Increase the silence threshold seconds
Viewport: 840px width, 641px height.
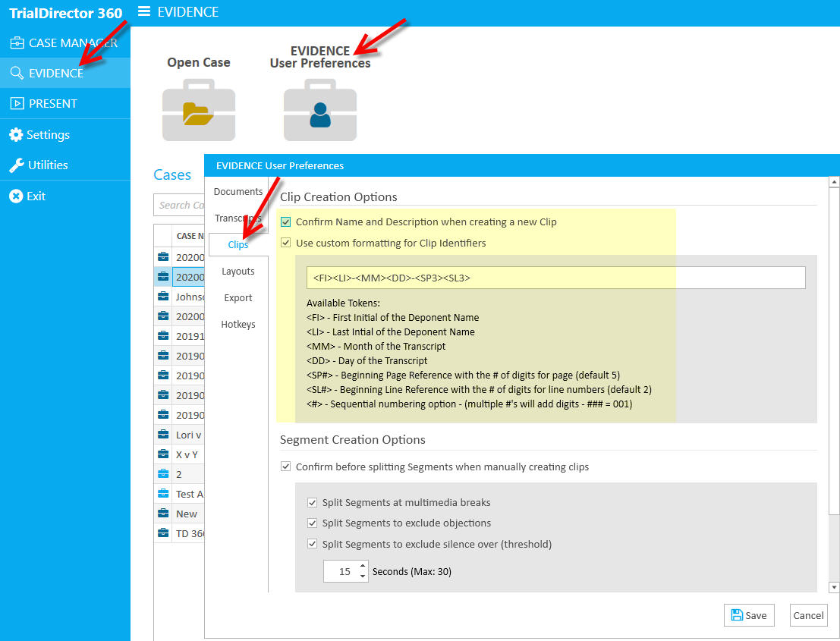coord(363,566)
